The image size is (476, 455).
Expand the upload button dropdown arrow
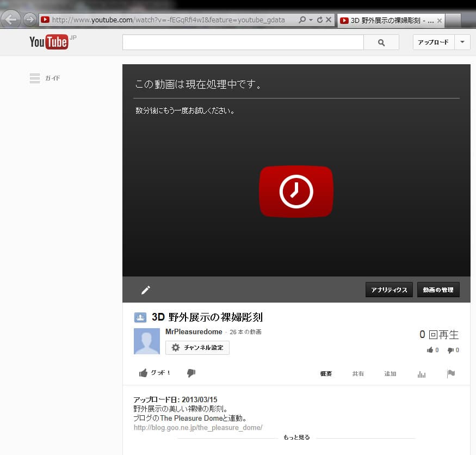pyautogui.click(x=462, y=42)
